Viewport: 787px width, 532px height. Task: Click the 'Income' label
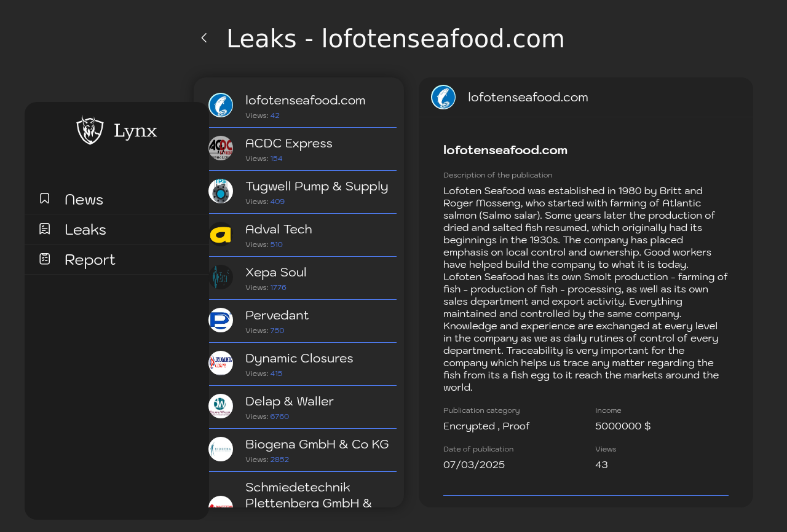click(608, 410)
